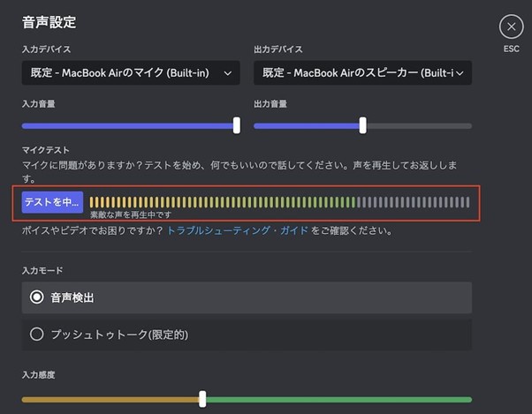
Task: Open the 出力デバイス MacBook Air speaker dropdown
Action: click(362, 73)
